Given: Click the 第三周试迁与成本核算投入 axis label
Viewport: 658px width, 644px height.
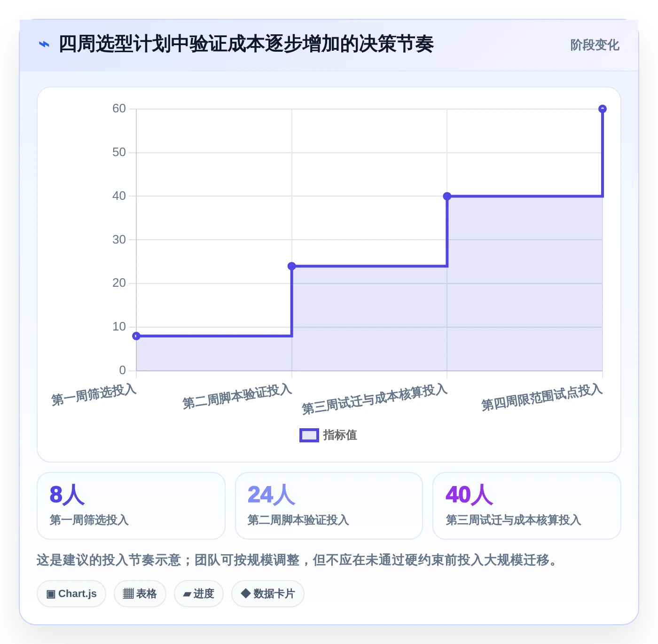Looking at the screenshot, I should click(375, 399).
